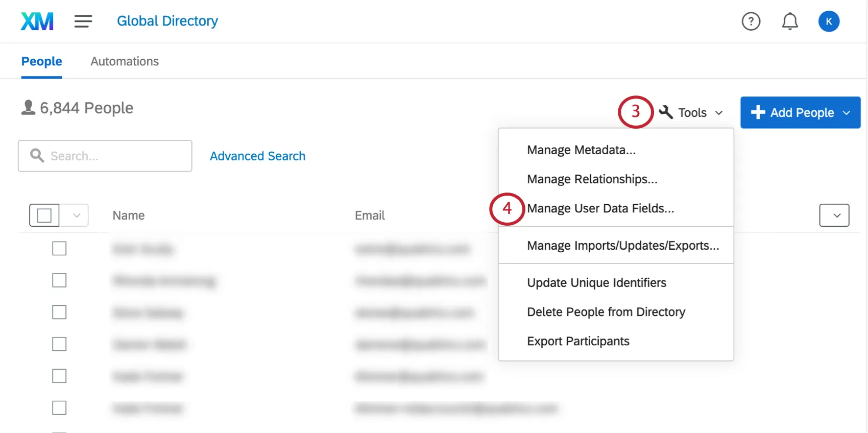Open the help question mark icon
The width and height of the screenshot is (868, 433).
751,21
